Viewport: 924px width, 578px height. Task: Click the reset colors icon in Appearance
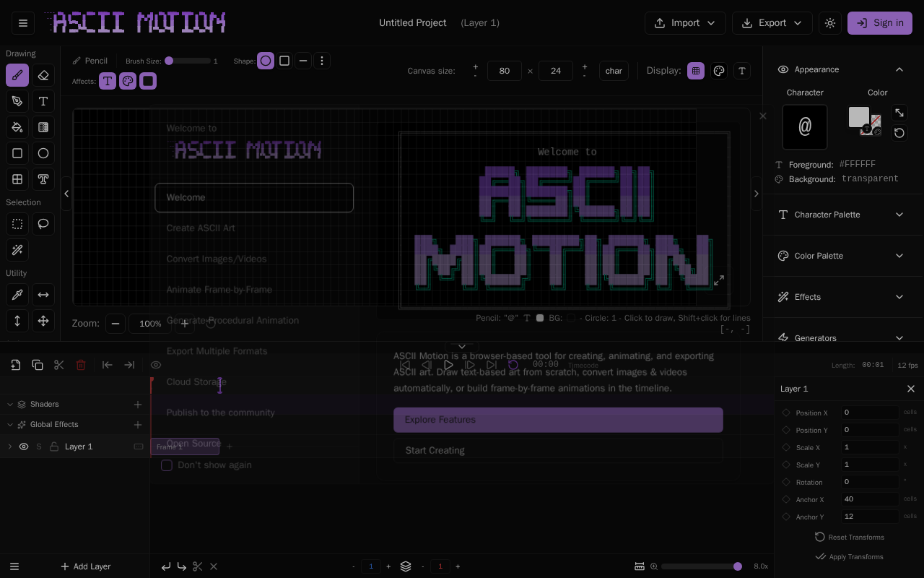point(899,133)
